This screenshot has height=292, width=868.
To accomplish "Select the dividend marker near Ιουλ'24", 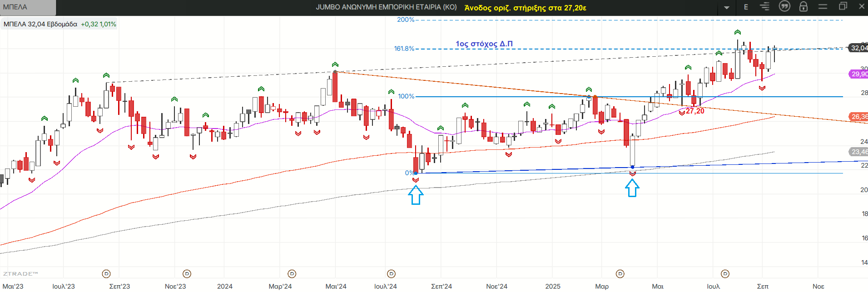I will tap(391, 274).
